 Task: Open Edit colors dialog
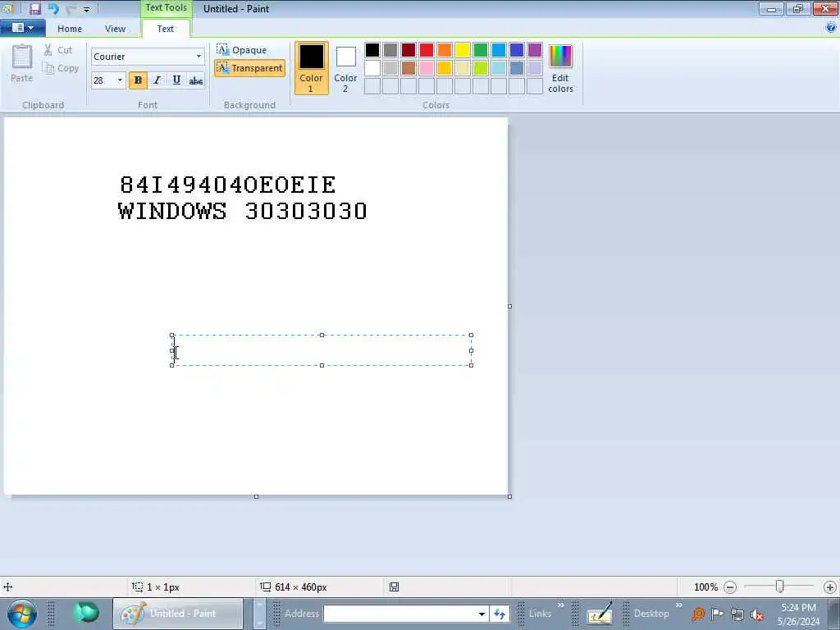pos(560,68)
